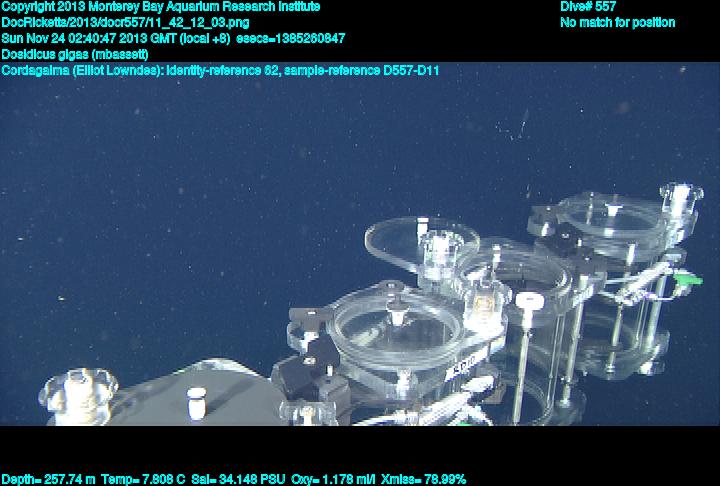The width and height of the screenshot is (720, 486).
Task: Click the Copyright 2013 Monterey Bay Aquarium text
Action: (160, 7)
